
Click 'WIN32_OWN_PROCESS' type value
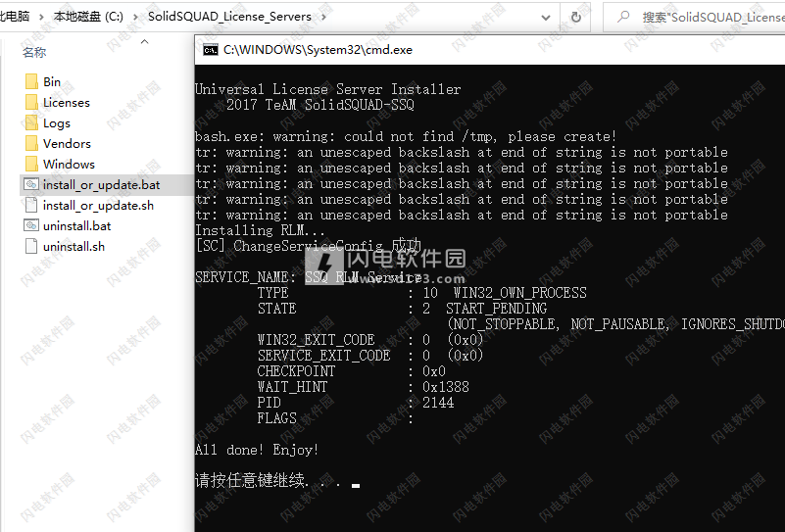519,293
